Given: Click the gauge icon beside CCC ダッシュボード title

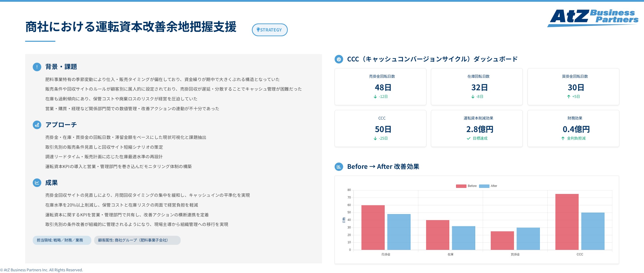Looking at the screenshot, I should (x=339, y=59).
